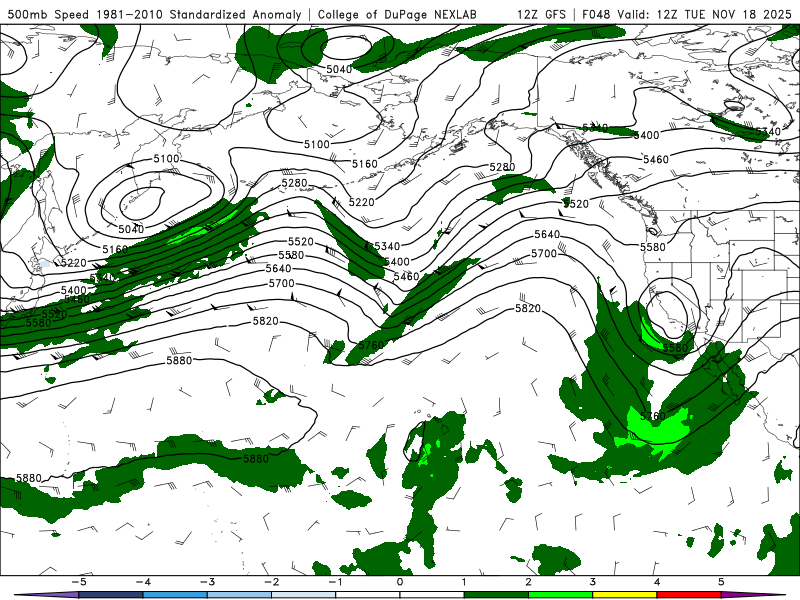Screen dimensions: 800x600
Task: Click the '2' legend scale label
Action: point(529,582)
